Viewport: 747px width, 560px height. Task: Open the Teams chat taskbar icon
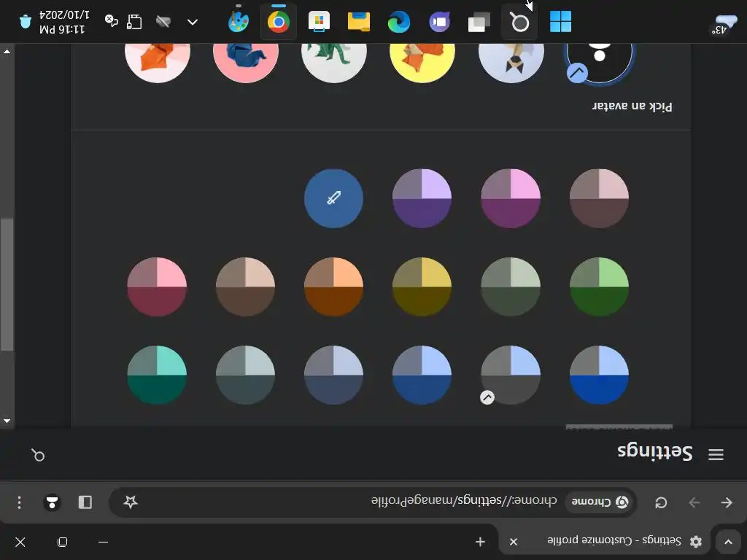coord(439,22)
